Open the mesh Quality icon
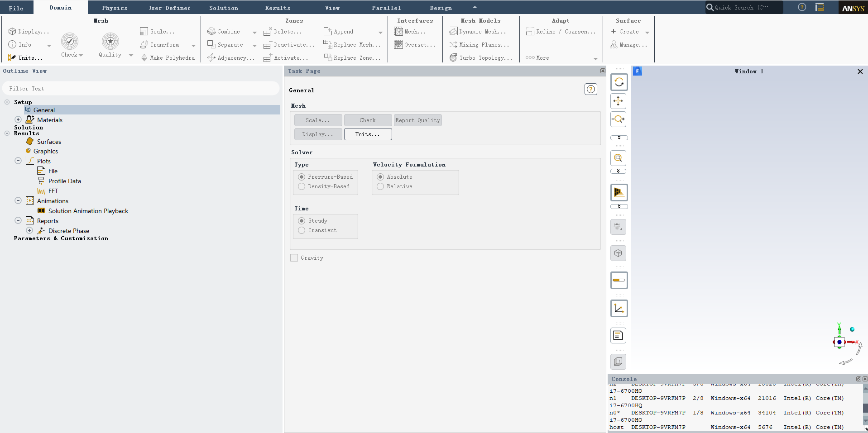Screen dimensions: 868x433 110,42
